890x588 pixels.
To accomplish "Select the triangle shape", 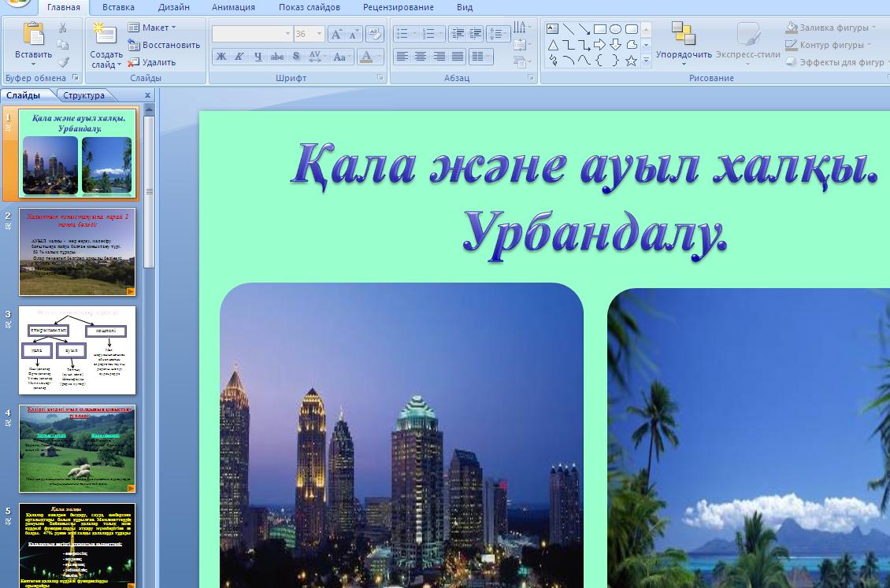I will [x=552, y=45].
